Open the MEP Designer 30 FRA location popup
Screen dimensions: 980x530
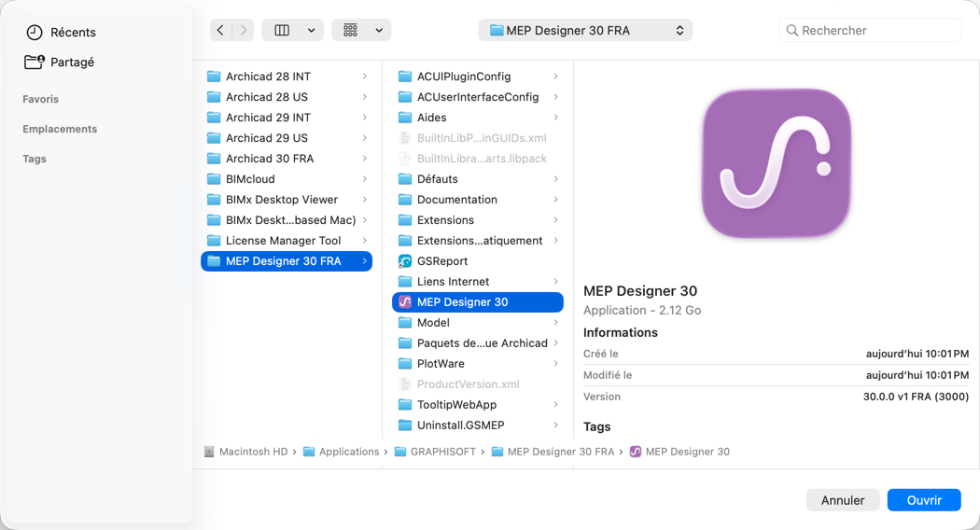585,30
